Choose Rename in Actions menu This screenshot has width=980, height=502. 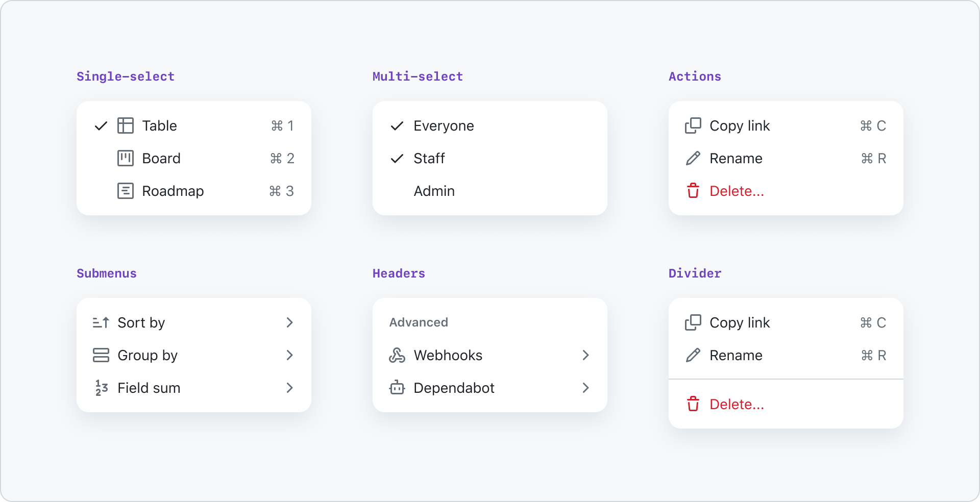[786, 158]
